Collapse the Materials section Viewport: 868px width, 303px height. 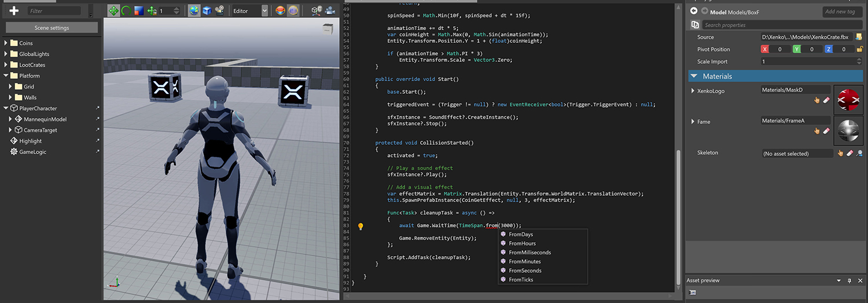[x=693, y=76]
